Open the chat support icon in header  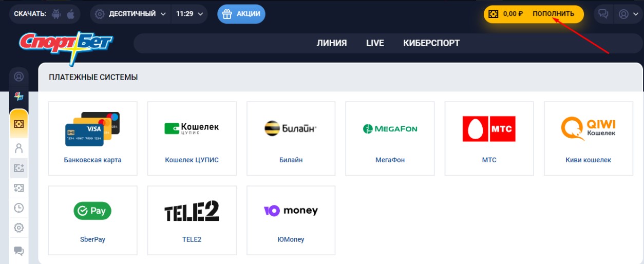(x=603, y=14)
